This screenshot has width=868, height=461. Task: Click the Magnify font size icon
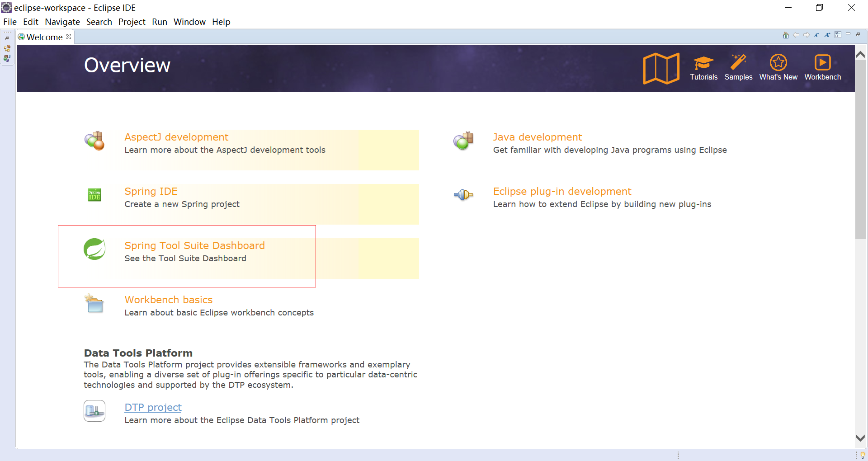827,35
